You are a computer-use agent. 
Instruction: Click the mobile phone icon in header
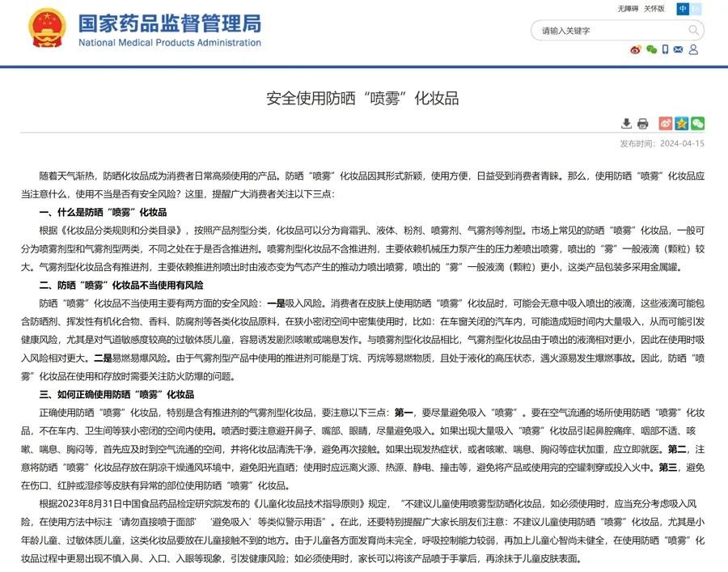click(666, 50)
